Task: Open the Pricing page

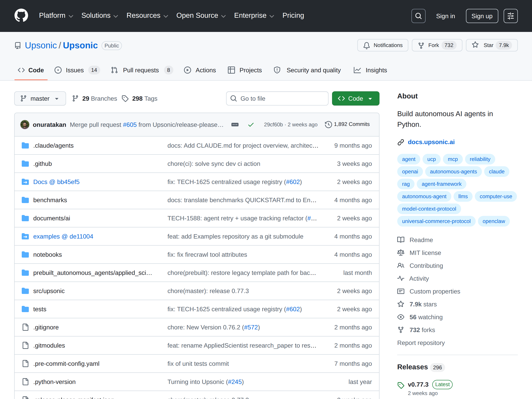Action: [x=293, y=16]
